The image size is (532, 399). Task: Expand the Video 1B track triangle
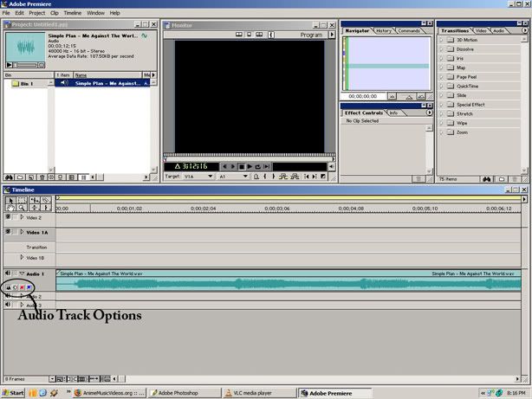(x=22, y=257)
